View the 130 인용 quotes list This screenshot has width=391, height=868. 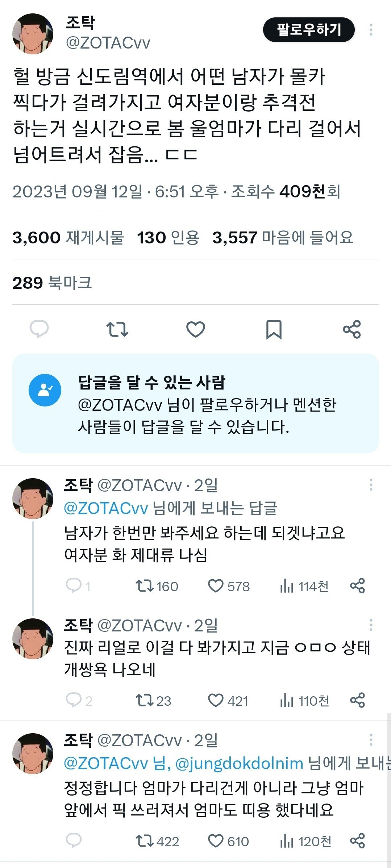168,238
